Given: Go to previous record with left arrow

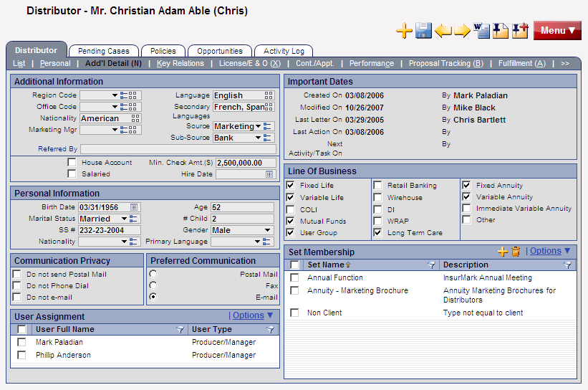Looking at the screenshot, I should [443, 31].
